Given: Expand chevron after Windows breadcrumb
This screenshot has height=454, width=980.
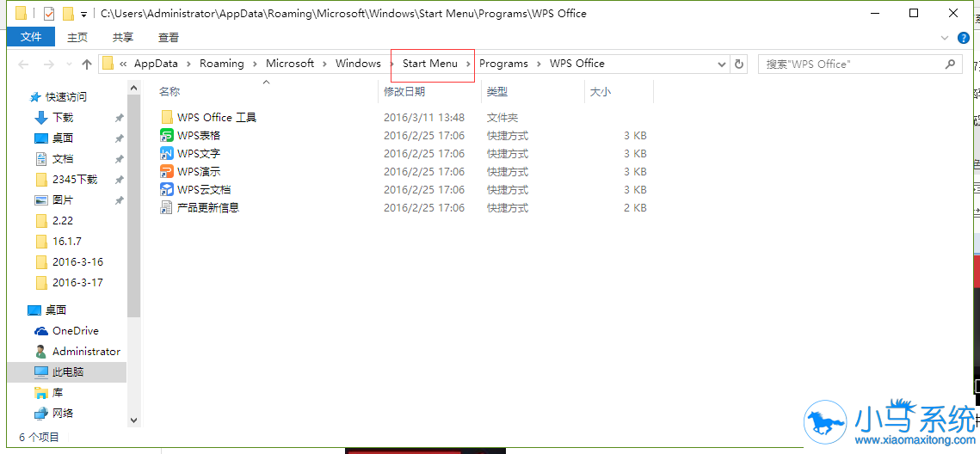Looking at the screenshot, I should pyautogui.click(x=391, y=64).
